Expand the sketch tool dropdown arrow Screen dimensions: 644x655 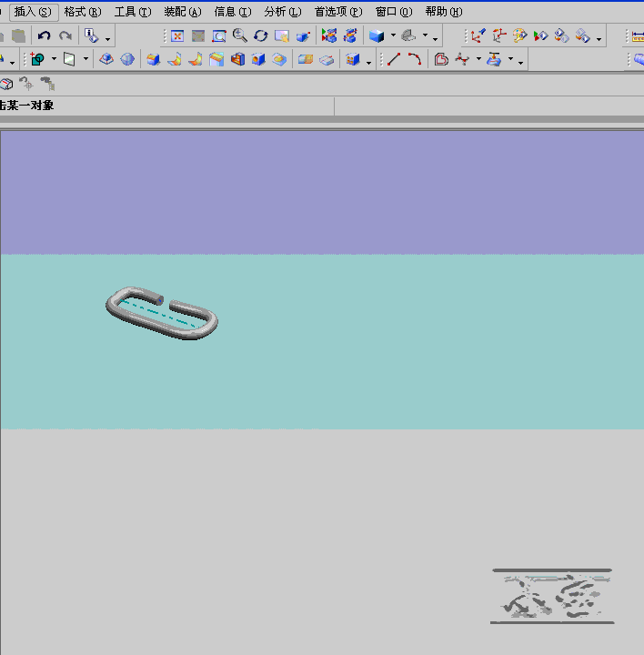coord(54,60)
